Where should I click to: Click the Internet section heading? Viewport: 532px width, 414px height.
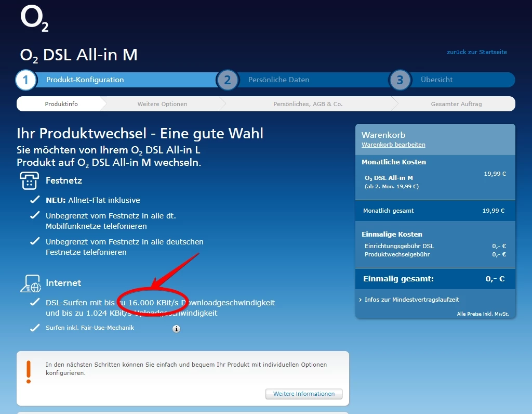coord(63,283)
